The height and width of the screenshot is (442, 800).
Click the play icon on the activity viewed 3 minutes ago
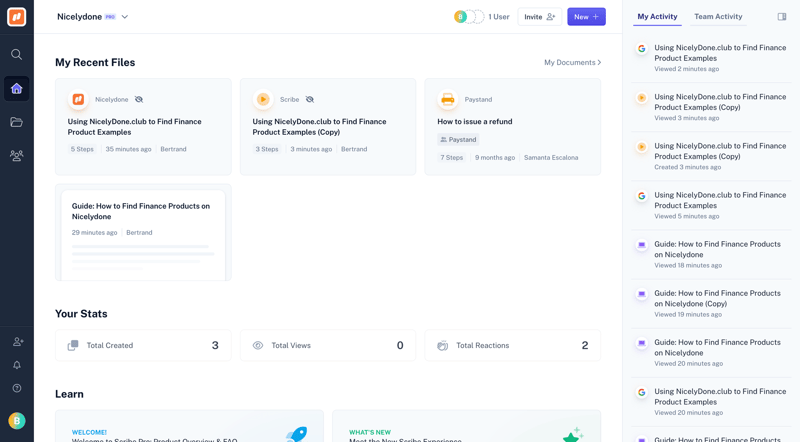[x=642, y=97]
